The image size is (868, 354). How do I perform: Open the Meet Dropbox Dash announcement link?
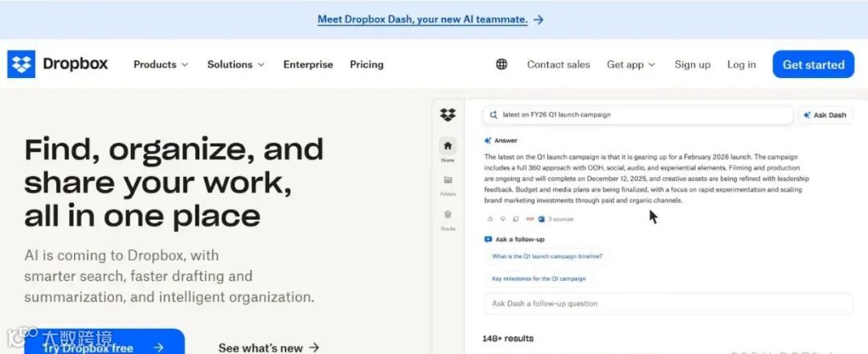tap(423, 19)
